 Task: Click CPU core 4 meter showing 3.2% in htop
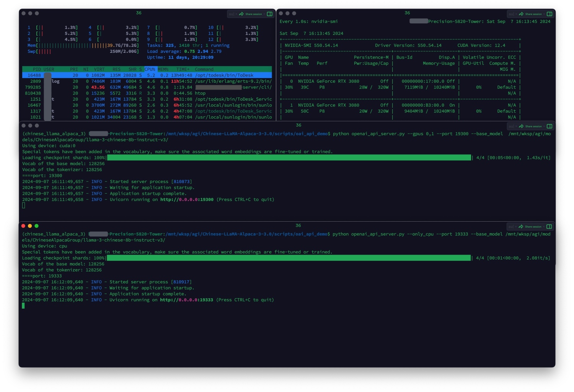click(x=114, y=28)
